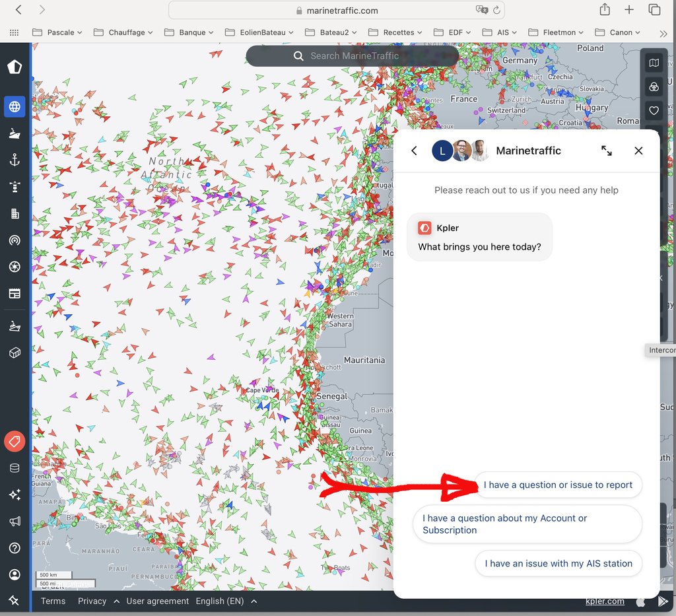Expand the Recettes bookmarks folder

pyautogui.click(x=395, y=32)
